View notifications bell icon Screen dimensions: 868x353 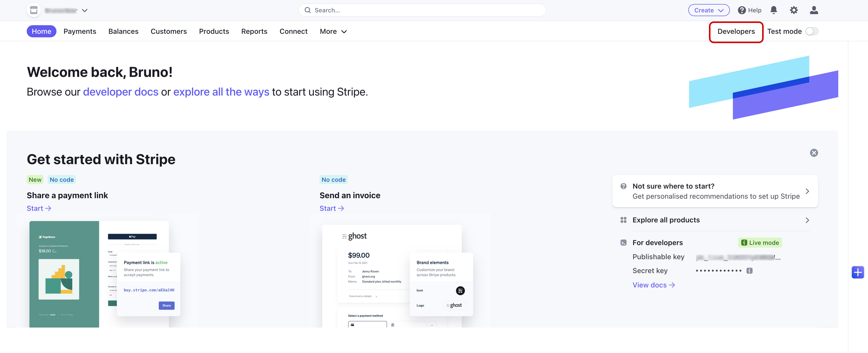774,10
